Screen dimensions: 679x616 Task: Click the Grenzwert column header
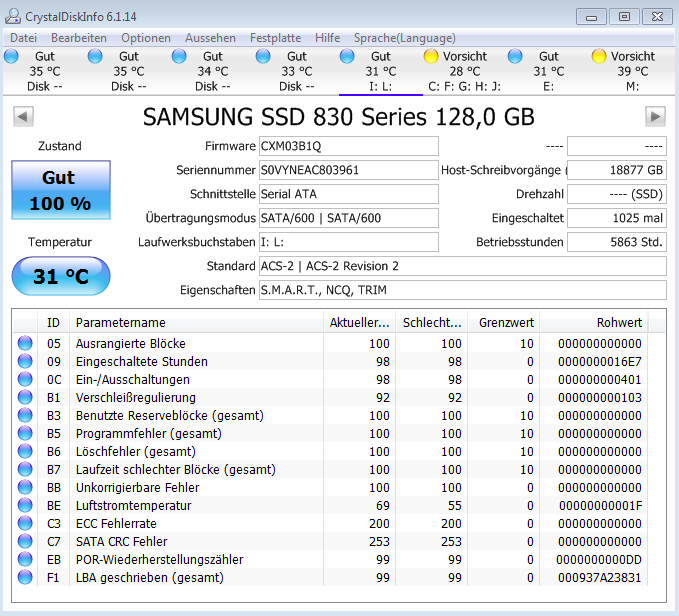point(504,323)
